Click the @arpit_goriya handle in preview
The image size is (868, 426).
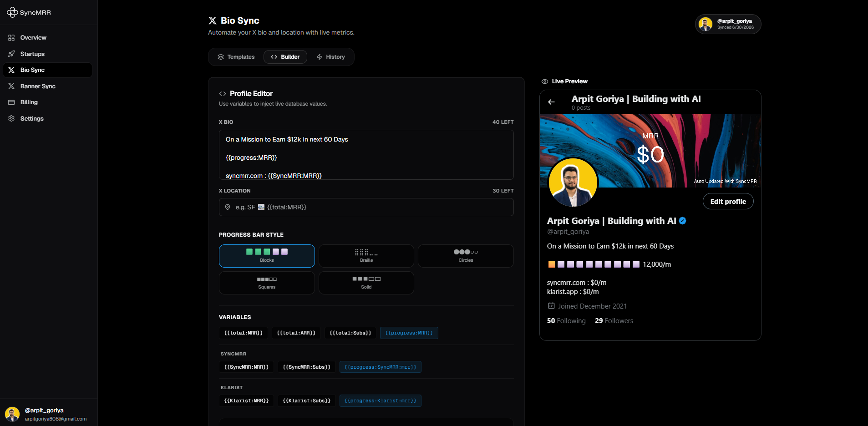point(568,232)
